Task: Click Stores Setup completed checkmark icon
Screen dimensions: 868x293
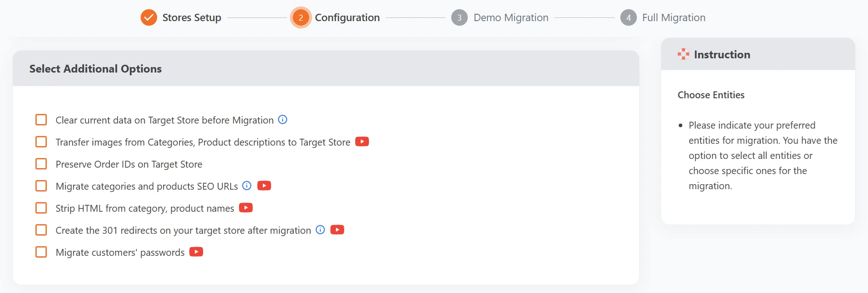Action: pyautogui.click(x=148, y=17)
